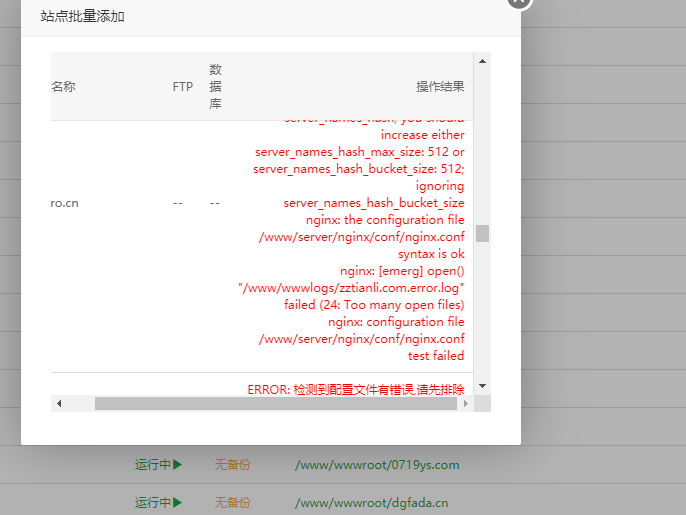This screenshot has width=686, height=515.
Task: Open 无备份 link for dgfada.cn row
Action: (232, 502)
